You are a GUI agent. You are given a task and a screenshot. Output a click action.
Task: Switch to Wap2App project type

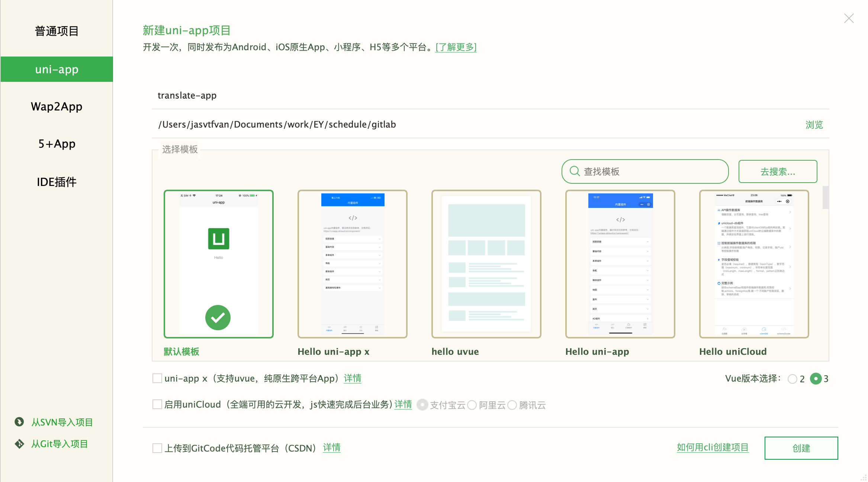click(57, 107)
